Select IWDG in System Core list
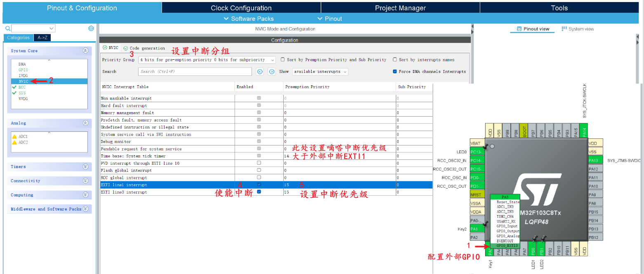The height and width of the screenshot is (274, 644). 23,76
